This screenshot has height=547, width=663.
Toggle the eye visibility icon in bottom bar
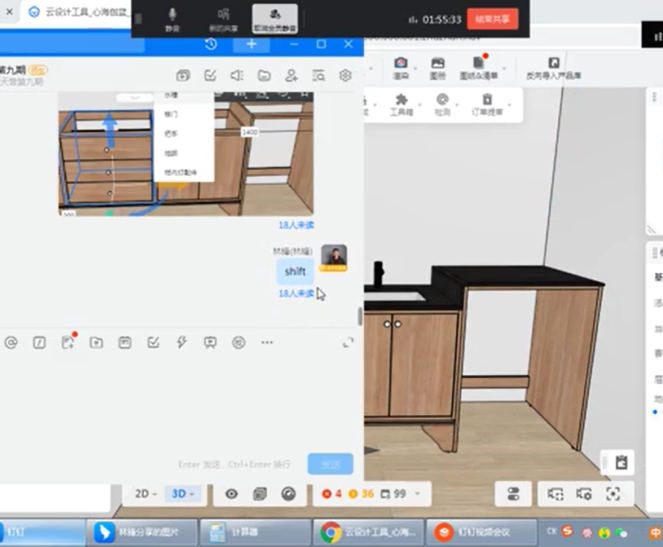(x=232, y=493)
